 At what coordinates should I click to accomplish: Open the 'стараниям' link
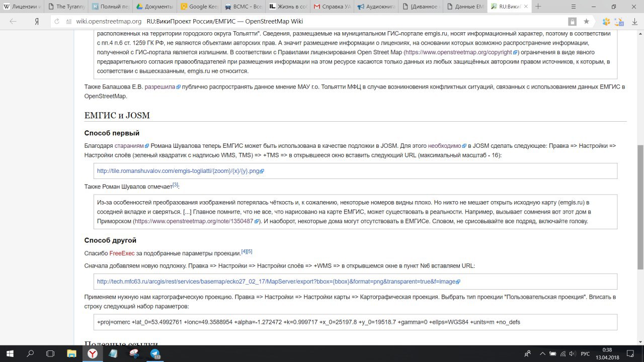point(129,146)
